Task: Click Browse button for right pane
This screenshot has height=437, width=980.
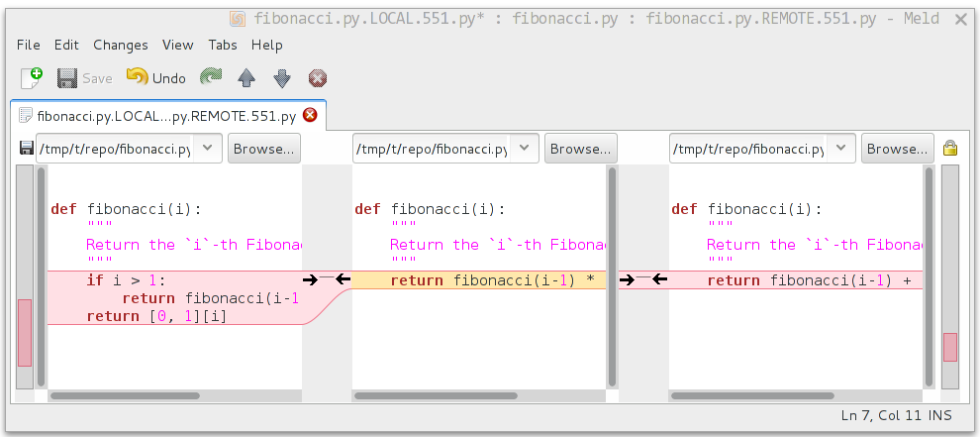Action: (898, 149)
